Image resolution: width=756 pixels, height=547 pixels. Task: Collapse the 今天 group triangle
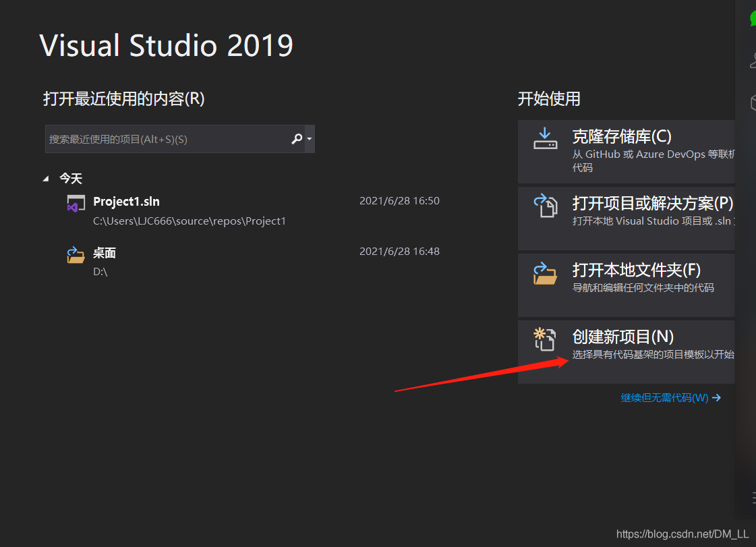point(47,179)
